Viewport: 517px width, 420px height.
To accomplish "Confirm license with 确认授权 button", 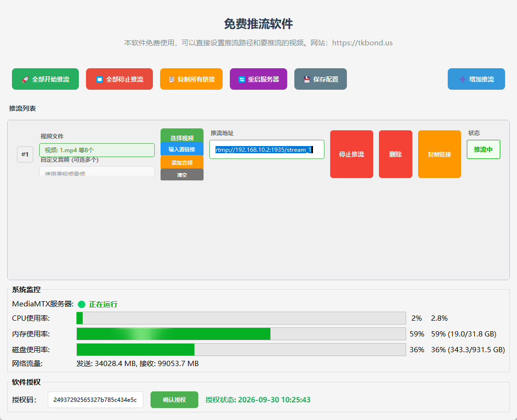I will (174, 399).
